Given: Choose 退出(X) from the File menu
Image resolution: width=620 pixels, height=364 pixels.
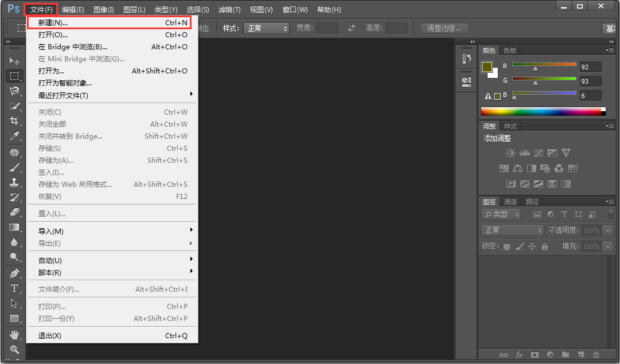Looking at the screenshot, I should (112, 335).
